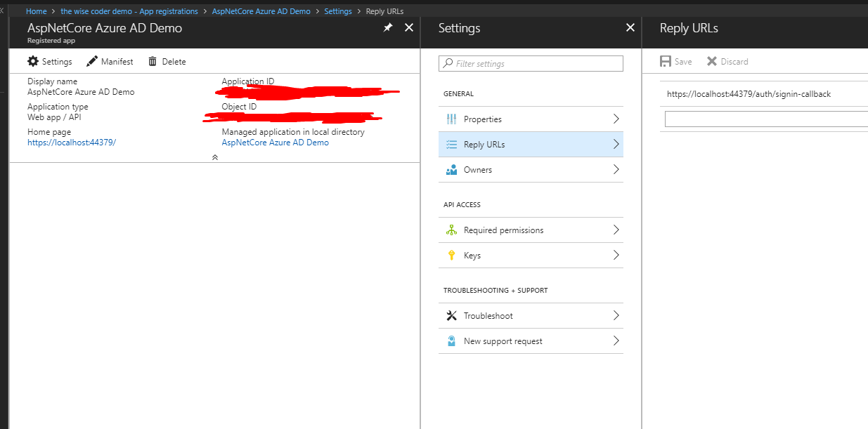The image size is (868, 429).
Task: Expand the Owners chevron
Action: pos(616,169)
